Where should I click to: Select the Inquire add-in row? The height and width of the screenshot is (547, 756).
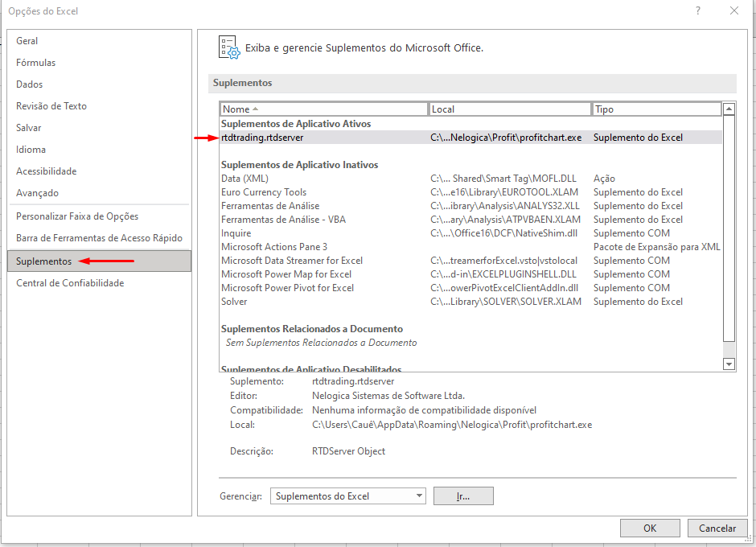pos(471,233)
